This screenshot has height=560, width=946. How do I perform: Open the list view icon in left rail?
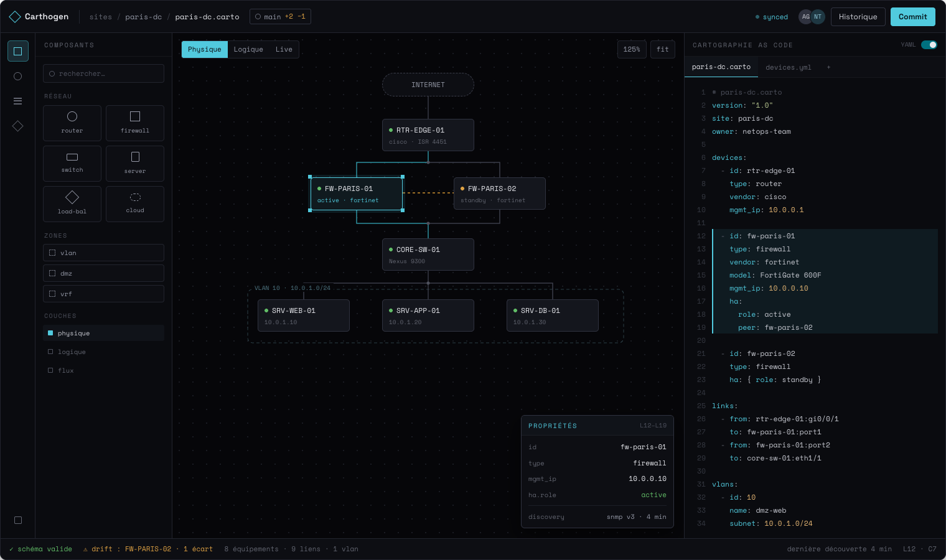[x=18, y=101]
